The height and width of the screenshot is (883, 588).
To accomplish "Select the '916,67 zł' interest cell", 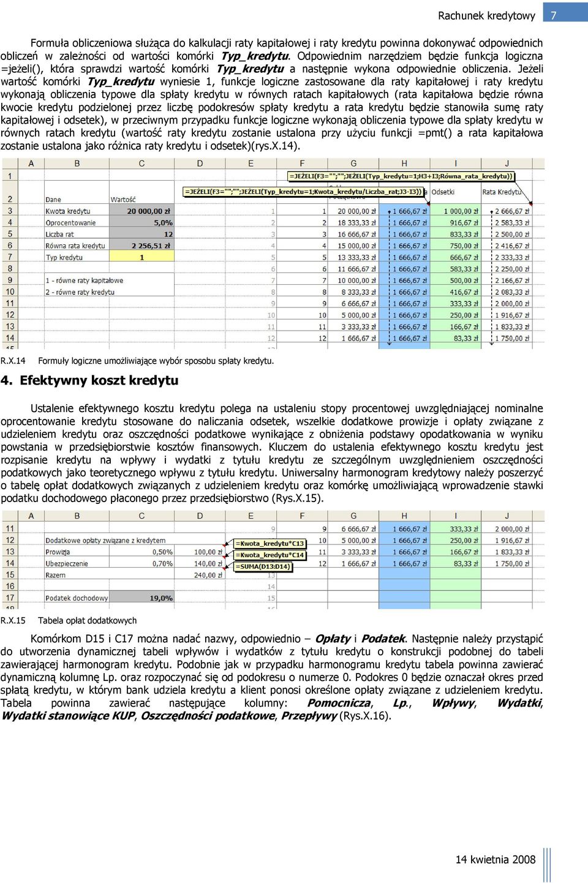I will click(455, 223).
